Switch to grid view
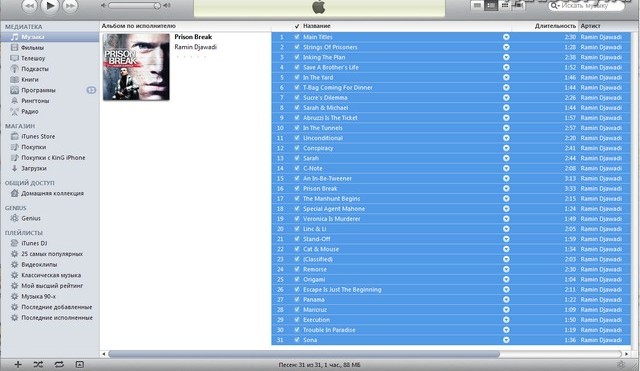This screenshot has width=640, height=371. [504, 5]
